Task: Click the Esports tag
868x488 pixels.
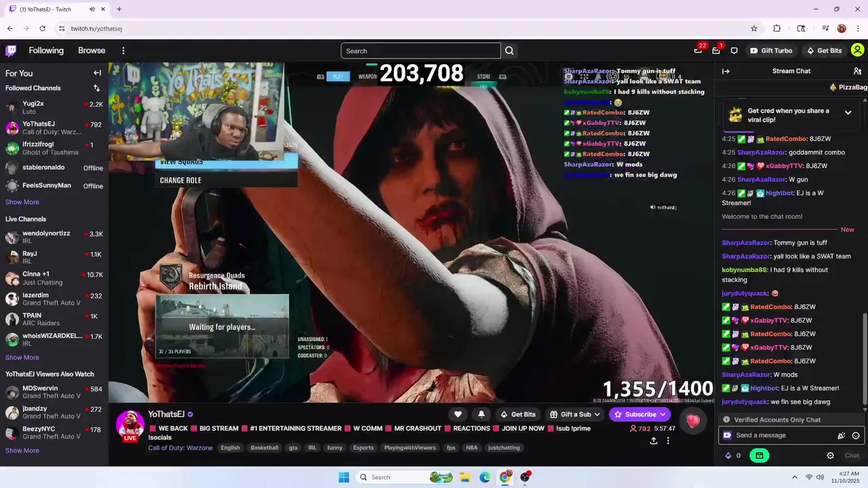Action: [363, 448]
